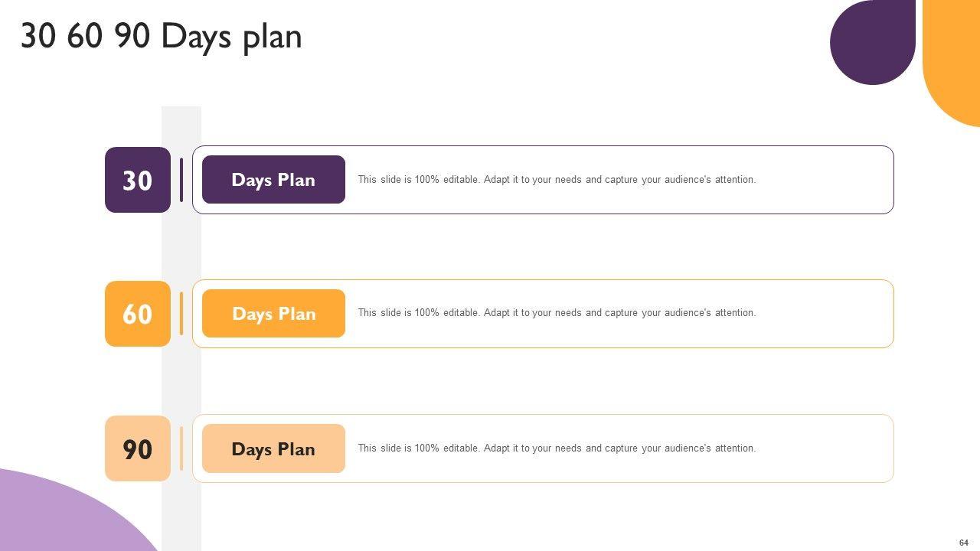Click the dark purple 'Days Plan' label
Image resolution: width=980 pixels, height=551 pixels.
pos(273,180)
